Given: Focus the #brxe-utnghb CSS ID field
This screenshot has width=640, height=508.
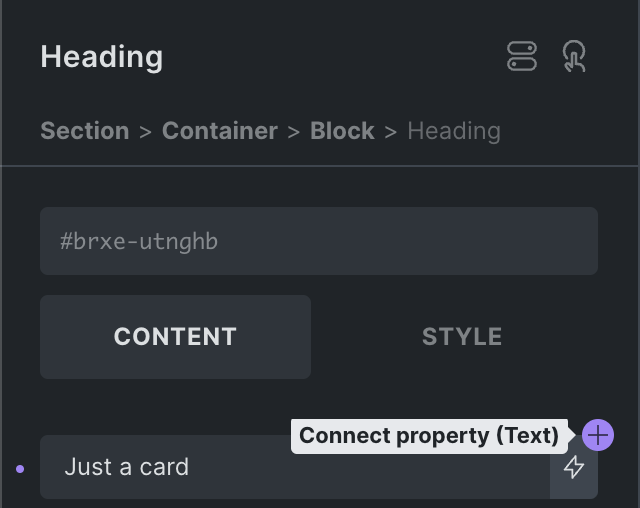Looking at the screenshot, I should click(319, 241).
